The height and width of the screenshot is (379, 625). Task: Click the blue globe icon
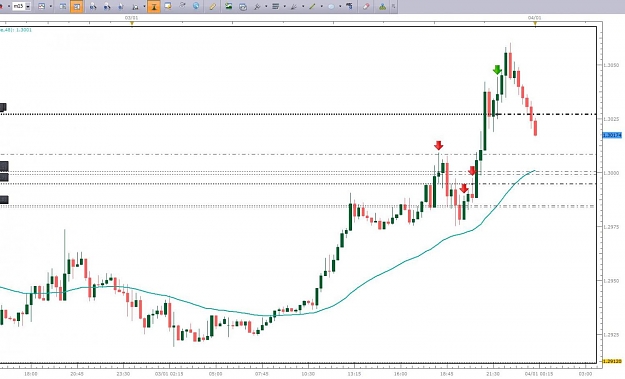[x=196, y=6]
